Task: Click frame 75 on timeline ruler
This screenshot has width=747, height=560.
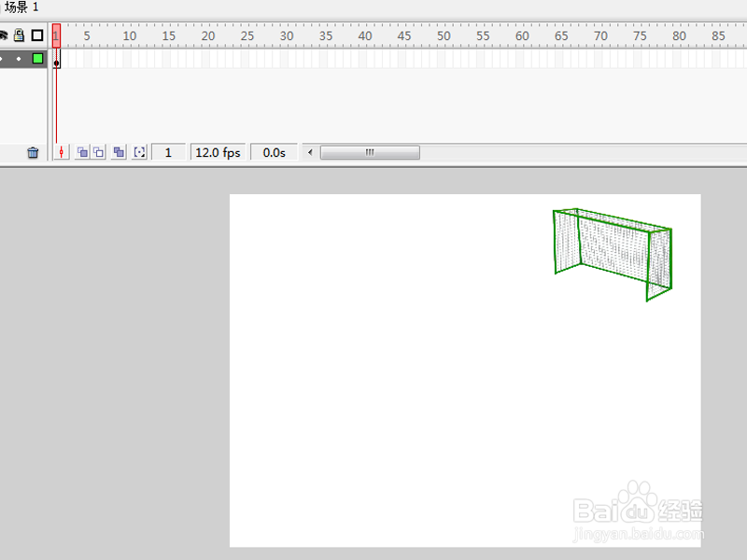Action: coord(640,35)
